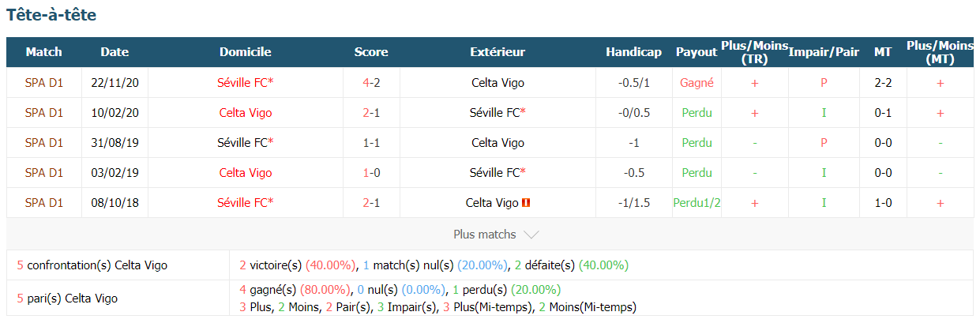Screen dimensions: 980x323
Task: Select the Impair/Pair column header
Action: [824, 52]
